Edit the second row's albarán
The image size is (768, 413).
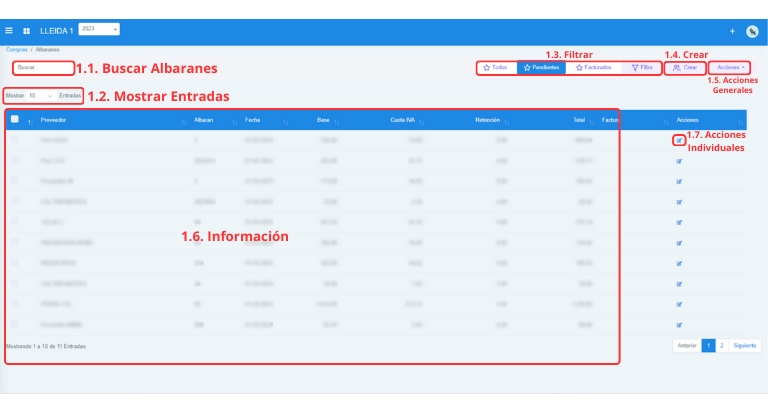[679, 161]
